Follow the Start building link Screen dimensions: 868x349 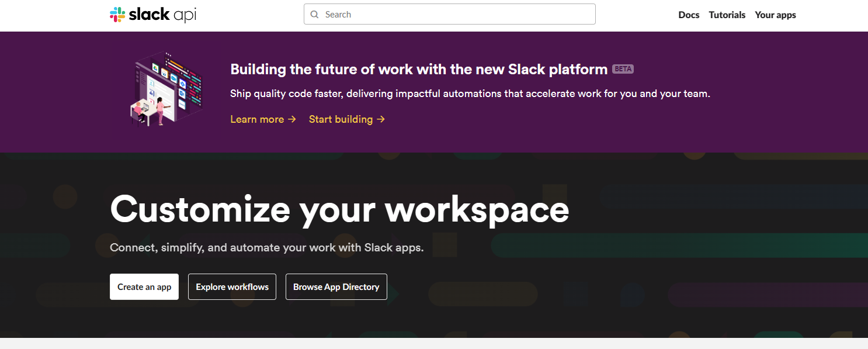(347, 119)
